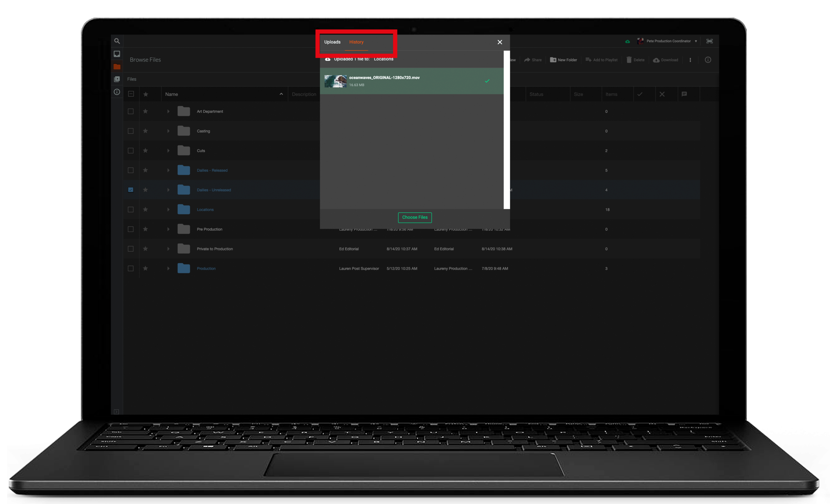Open the inbox icon in sidebar
Viewport: 830px width, 504px height.
point(117,54)
